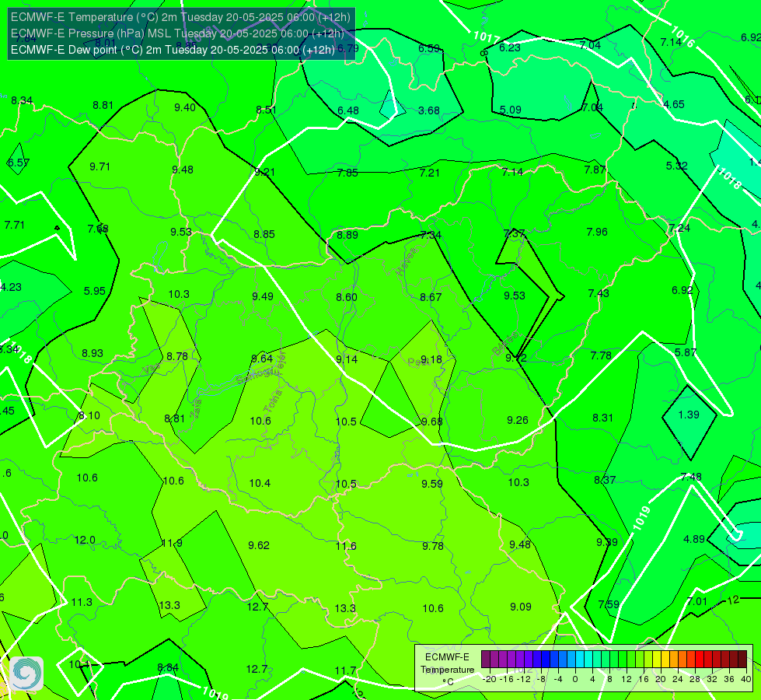Image resolution: width=761 pixels, height=700 pixels.
Task: Click the 7.01 temperature value
Action: click(697, 601)
